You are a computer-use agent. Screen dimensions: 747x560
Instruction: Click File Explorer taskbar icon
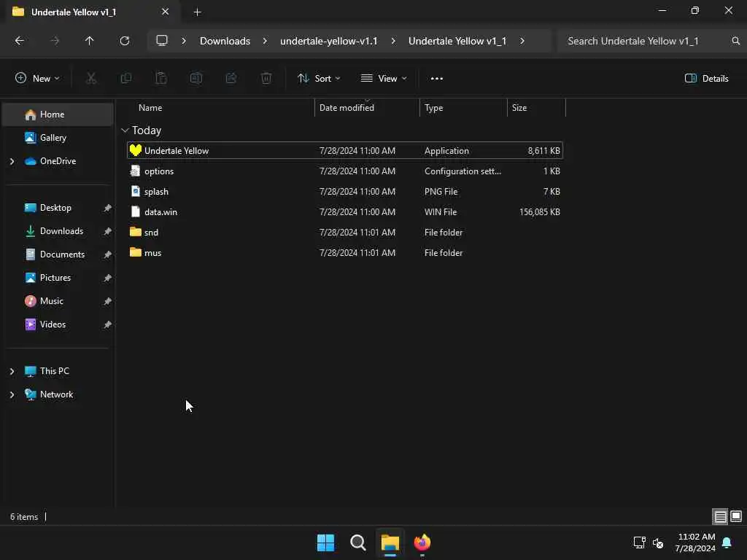(x=390, y=542)
